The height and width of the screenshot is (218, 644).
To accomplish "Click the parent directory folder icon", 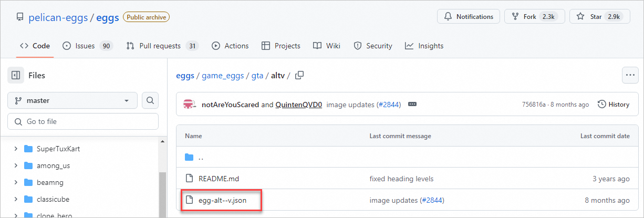I will (x=189, y=157).
